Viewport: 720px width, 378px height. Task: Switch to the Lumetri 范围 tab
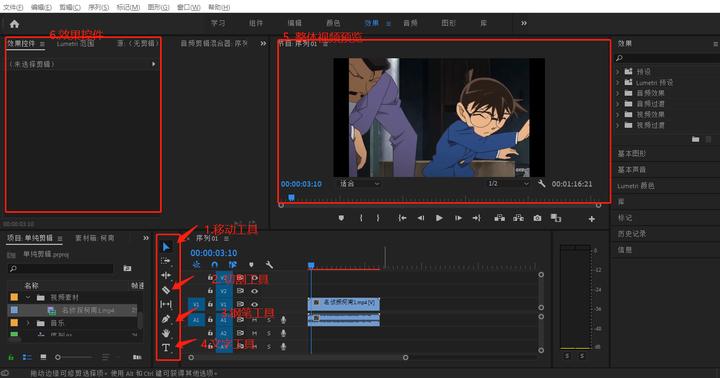pos(75,44)
